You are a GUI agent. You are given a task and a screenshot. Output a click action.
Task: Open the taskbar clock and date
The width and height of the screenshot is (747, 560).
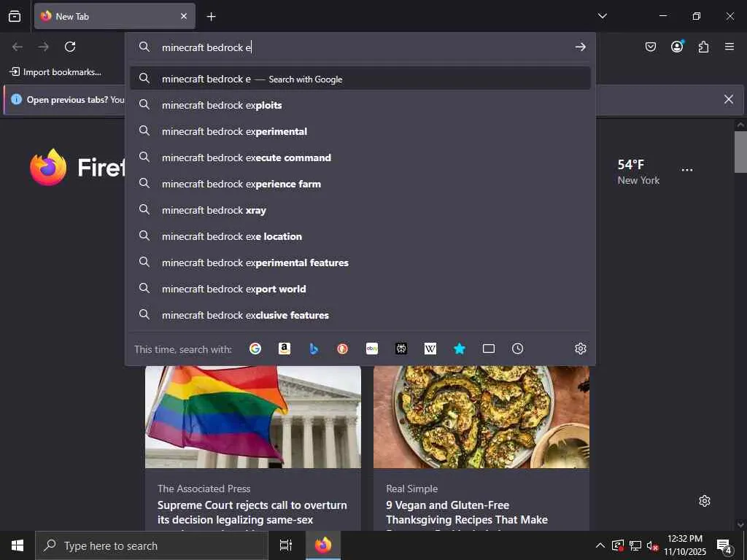pos(685,545)
